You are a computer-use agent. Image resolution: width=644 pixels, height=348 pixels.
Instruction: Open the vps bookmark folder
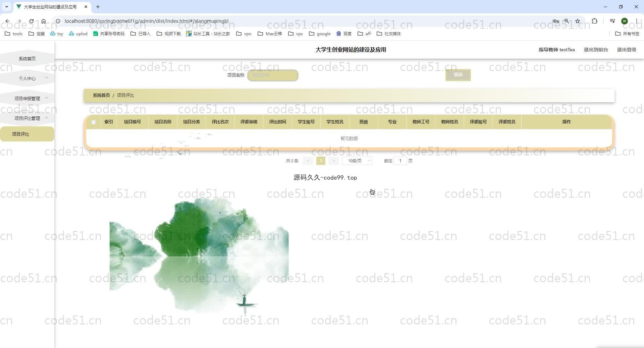296,34
